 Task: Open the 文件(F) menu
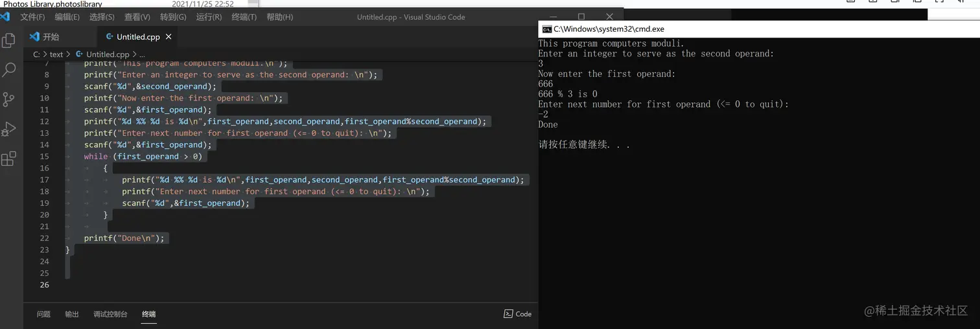click(32, 17)
